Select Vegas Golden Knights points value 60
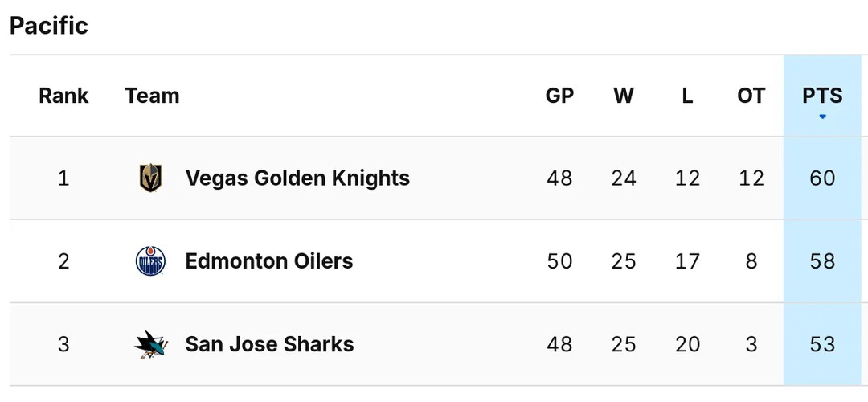The height and width of the screenshot is (402, 868). (x=822, y=178)
